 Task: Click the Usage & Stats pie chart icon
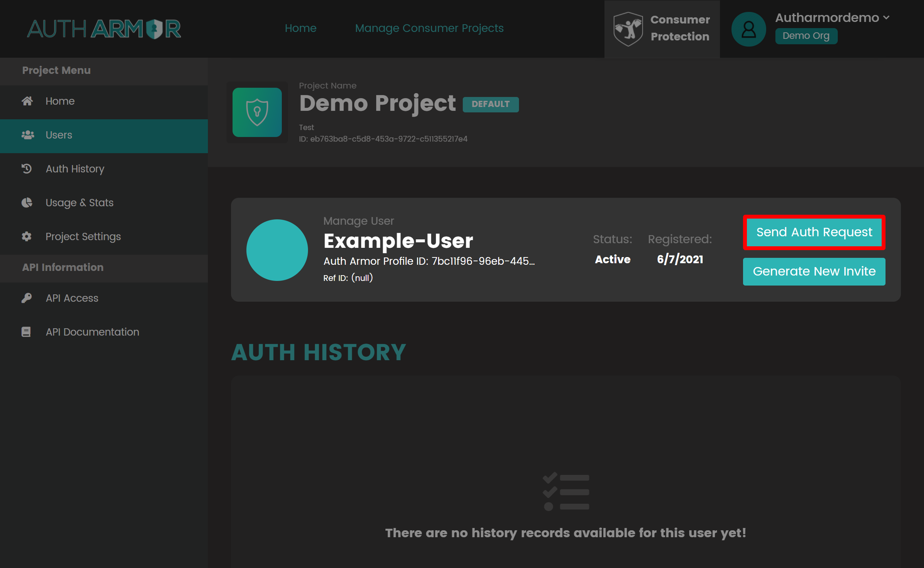point(27,202)
